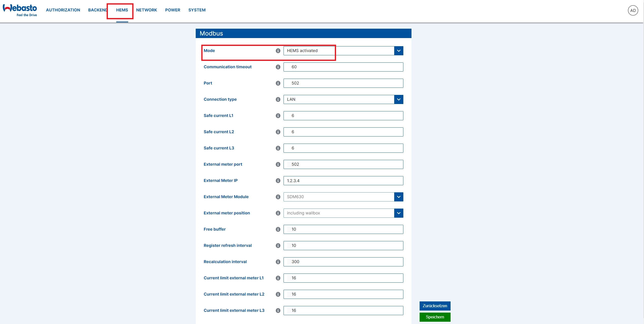The height and width of the screenshot is (324, 644).
Task: Open the AD user avatar menu
Action: tap(633, 10)
